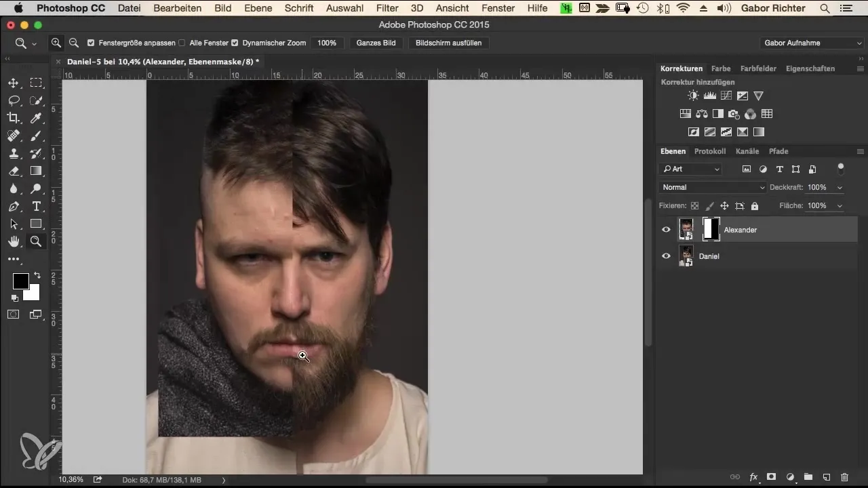Select the Lasso tool
The width and height of the screenshot is (868, 488).
[13, 100]
